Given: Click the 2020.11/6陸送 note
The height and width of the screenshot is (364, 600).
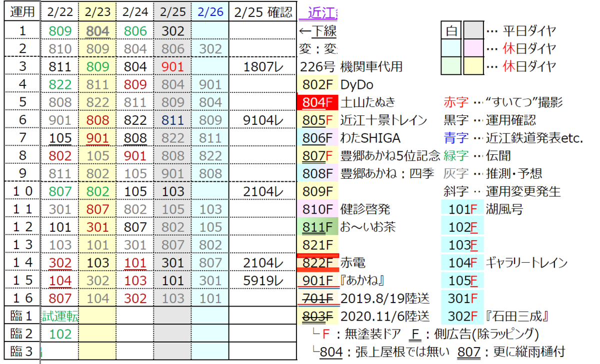Looking at the screenshot, I should tap(384, 316).
